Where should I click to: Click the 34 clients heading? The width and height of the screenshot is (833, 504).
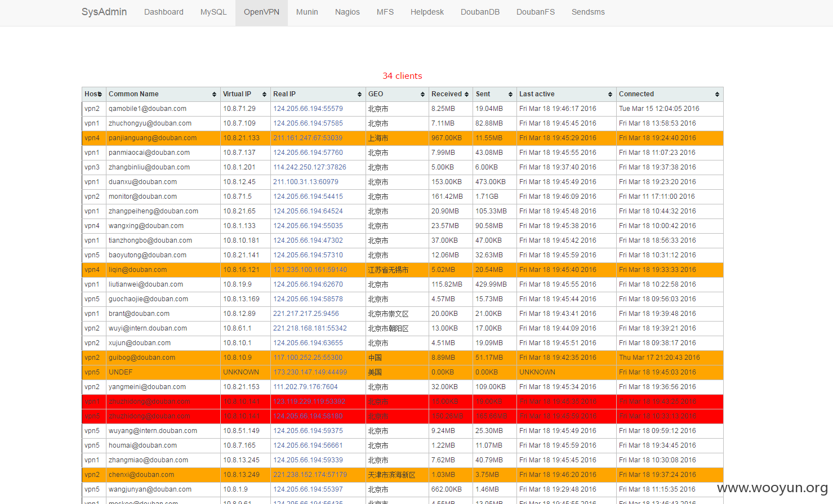point(402,76)
